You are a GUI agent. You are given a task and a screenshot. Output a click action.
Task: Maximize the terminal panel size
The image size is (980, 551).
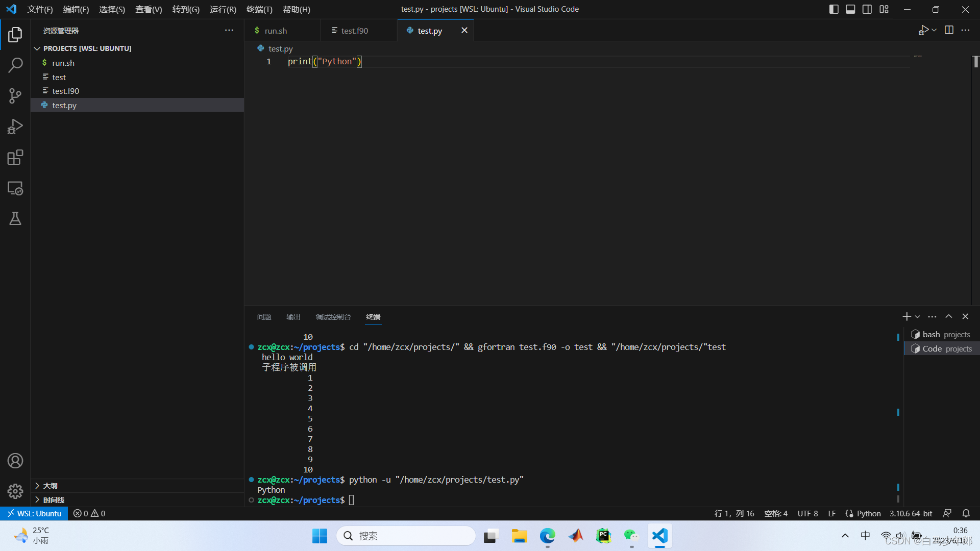(949, 316)
